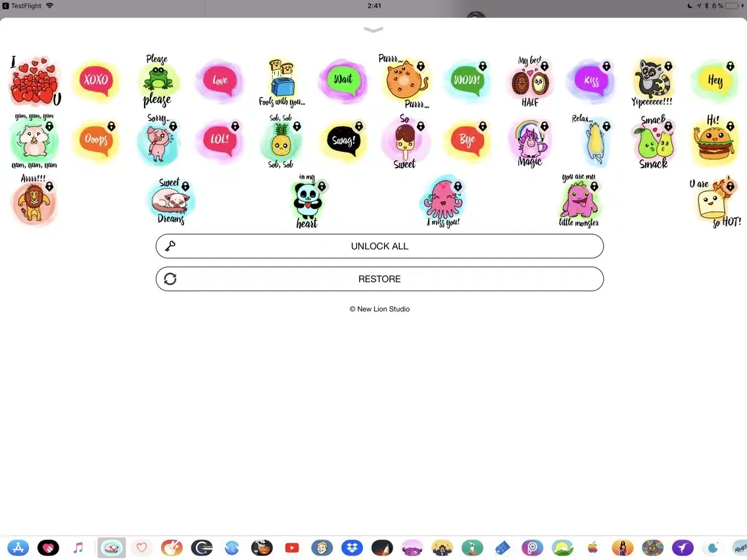Select the pink XOXO speech bubble sticker
Screen dimensions: 747x560
click(x=95, y=80)
